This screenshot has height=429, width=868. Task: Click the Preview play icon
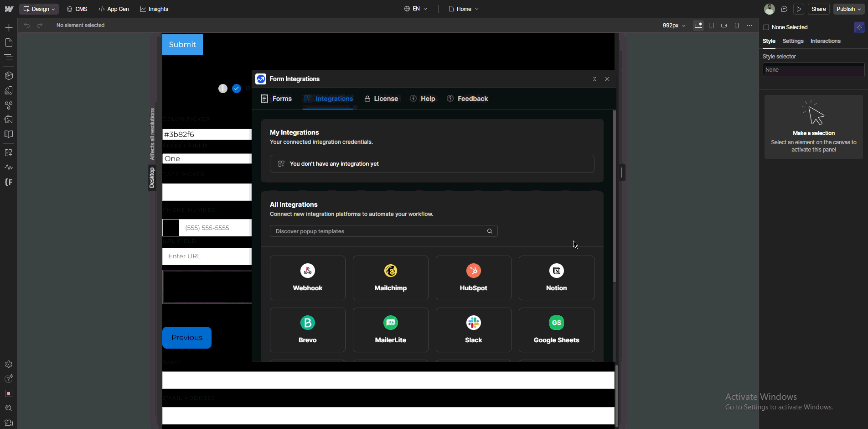click(799, 9)
